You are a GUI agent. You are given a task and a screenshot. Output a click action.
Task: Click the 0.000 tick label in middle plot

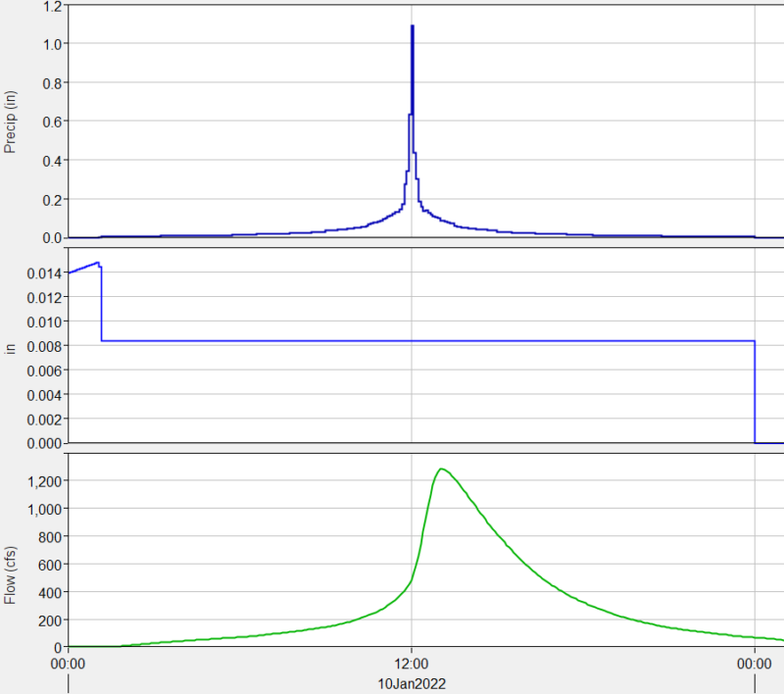pos(43,443)
